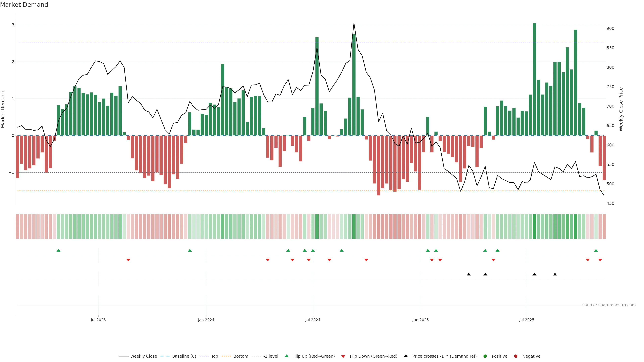The width and height of the screenshot is (644, 362).
Task: Click the red Negative legend dot
Action: pos(516,356)
